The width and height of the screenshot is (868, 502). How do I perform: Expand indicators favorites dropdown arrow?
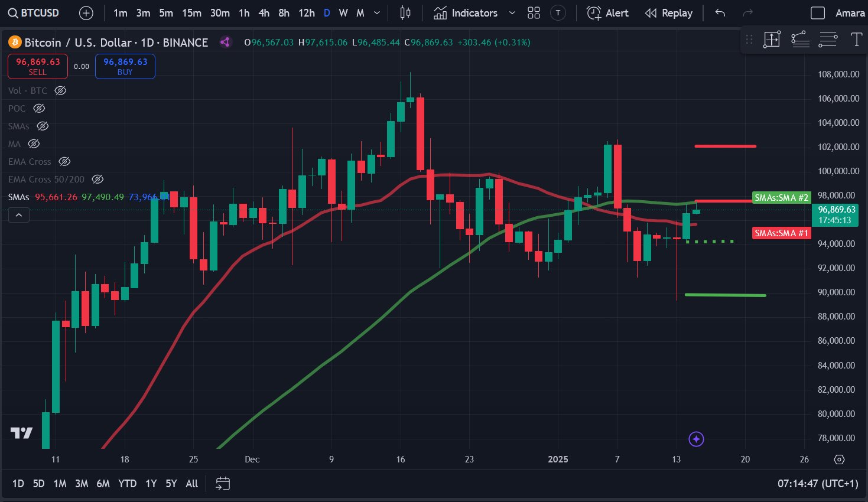click(x=512, y=13)
